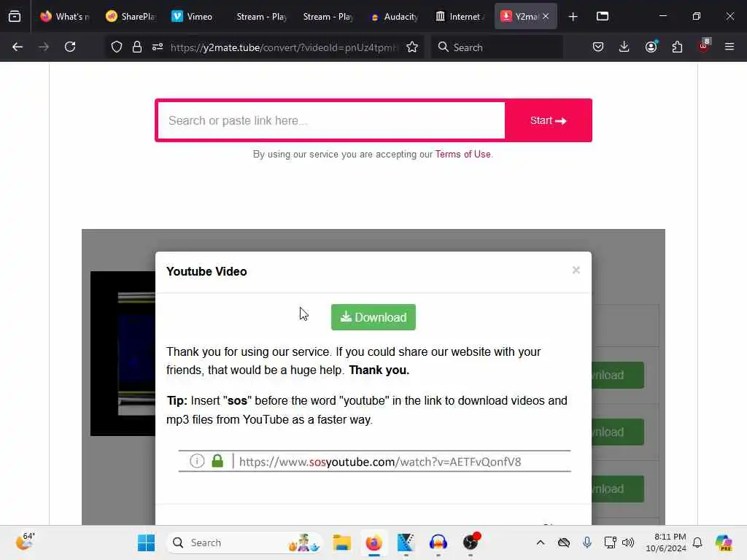Close the Y2mate tab
The image size is (747, 560).
click(546, 16)
